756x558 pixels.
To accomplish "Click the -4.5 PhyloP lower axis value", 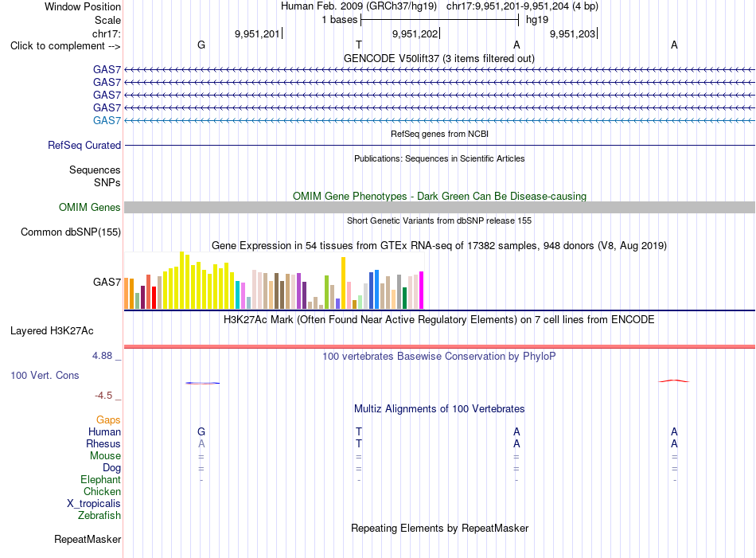I will click(x=103, y=396).
